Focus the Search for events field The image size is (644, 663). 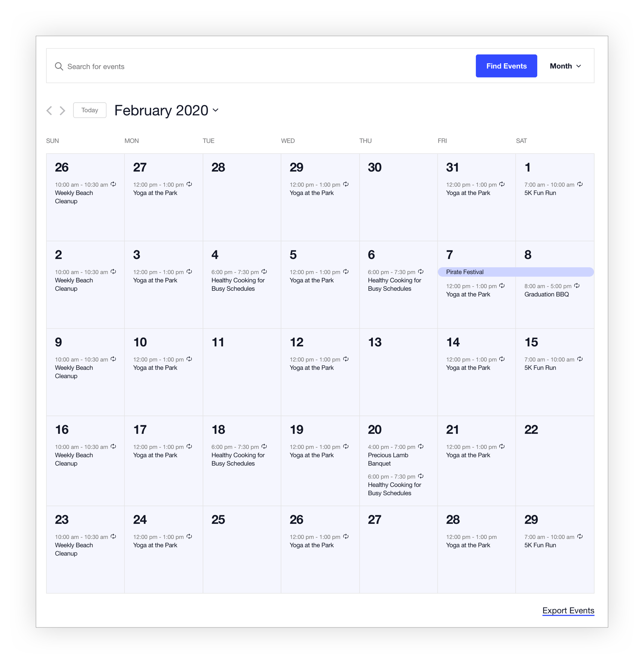[x=262, y=66]
